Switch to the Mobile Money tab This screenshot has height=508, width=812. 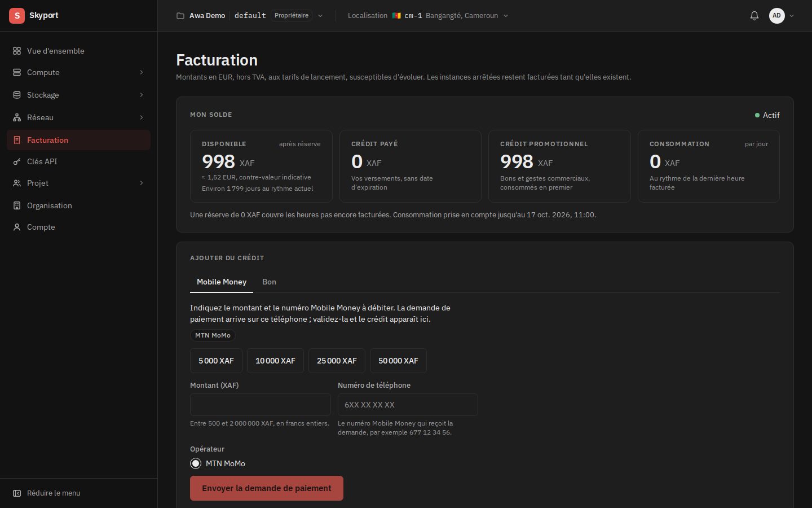(222, 282)
